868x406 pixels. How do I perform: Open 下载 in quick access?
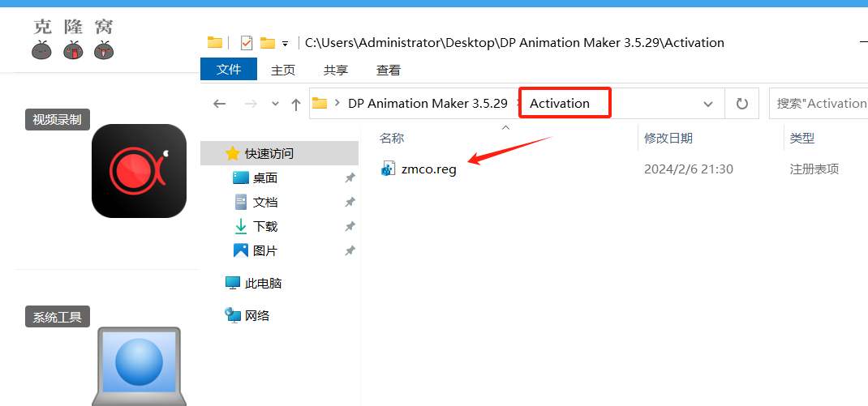(265, 226)
